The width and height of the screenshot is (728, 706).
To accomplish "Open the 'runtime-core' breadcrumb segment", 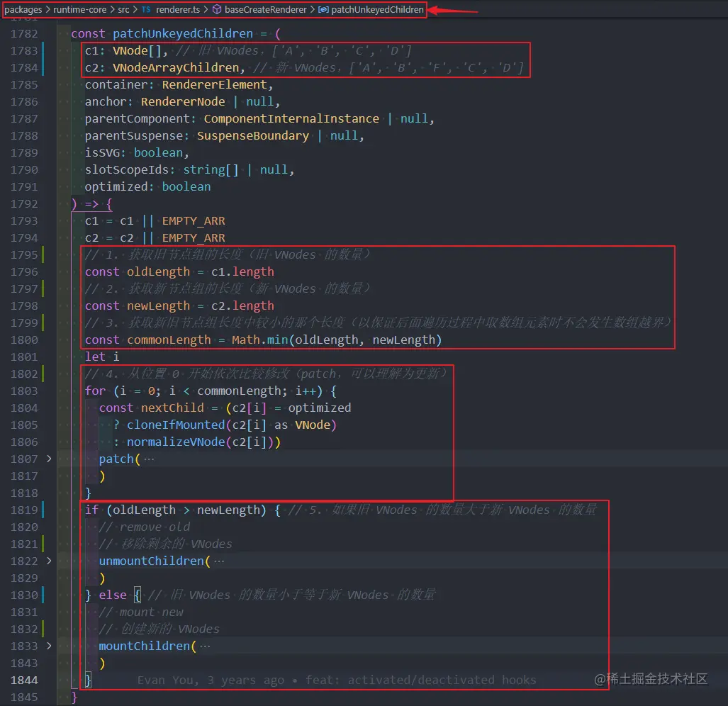I will (79, 9).
